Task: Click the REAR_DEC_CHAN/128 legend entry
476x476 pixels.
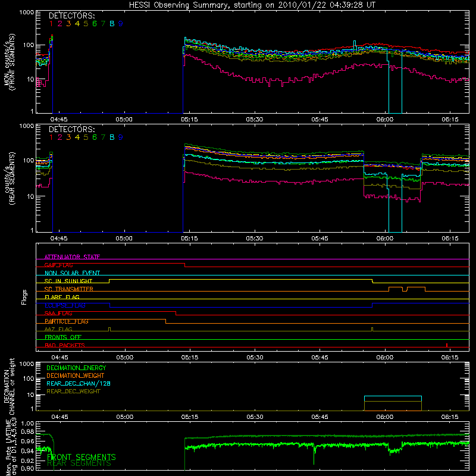Action: point(79,384)
